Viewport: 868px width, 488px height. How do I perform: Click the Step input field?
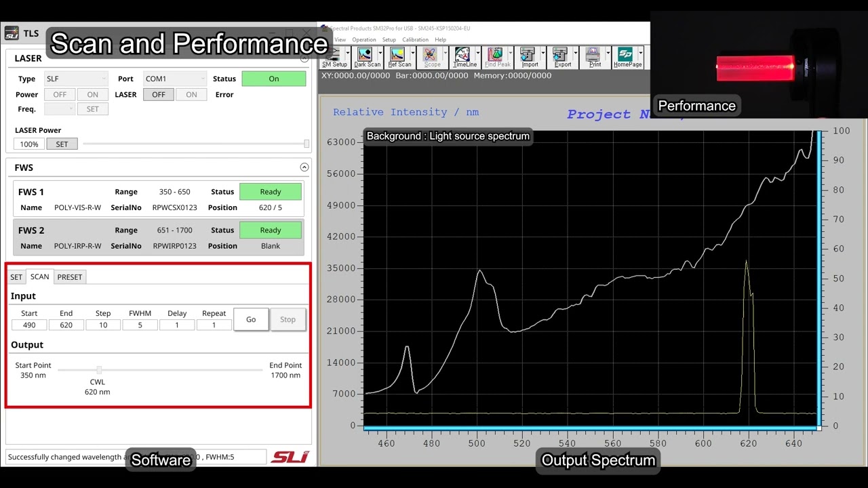(103, 325)
